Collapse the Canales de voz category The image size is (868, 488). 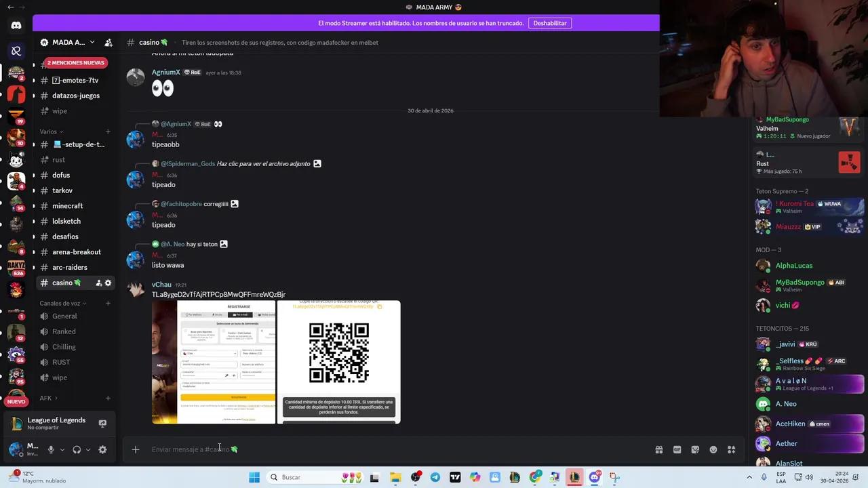coord(63,303)
